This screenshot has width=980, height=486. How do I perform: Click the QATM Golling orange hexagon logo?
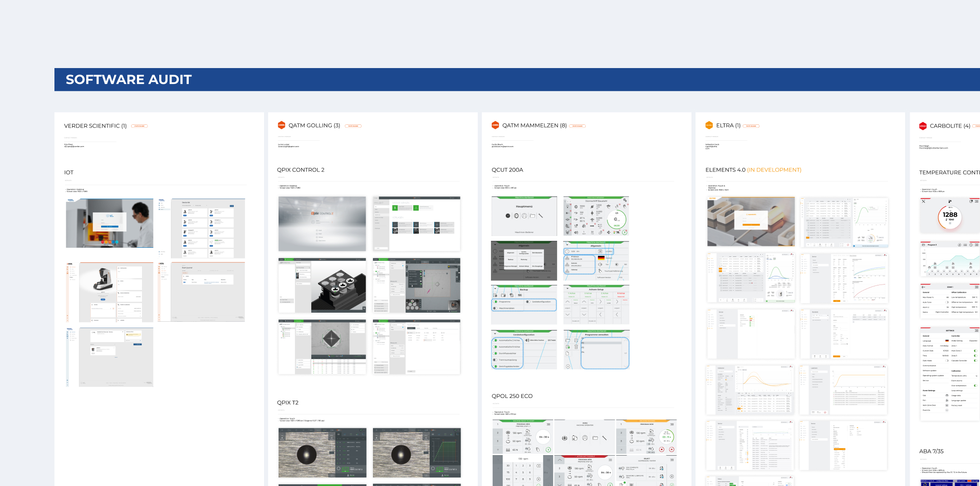(x=281, y=126)
